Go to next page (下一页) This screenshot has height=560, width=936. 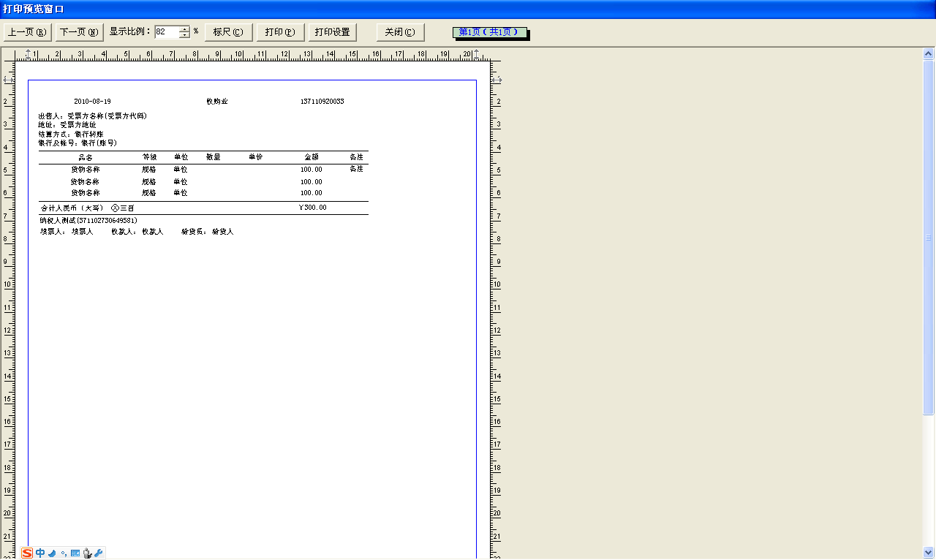coord(79,32)
